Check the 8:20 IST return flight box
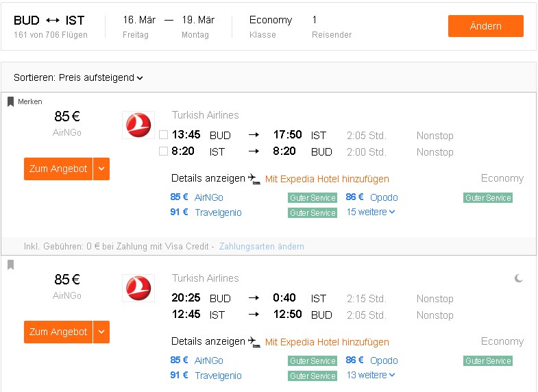The height and width of the screenshot is (392, 538). [x=163, y=151]
